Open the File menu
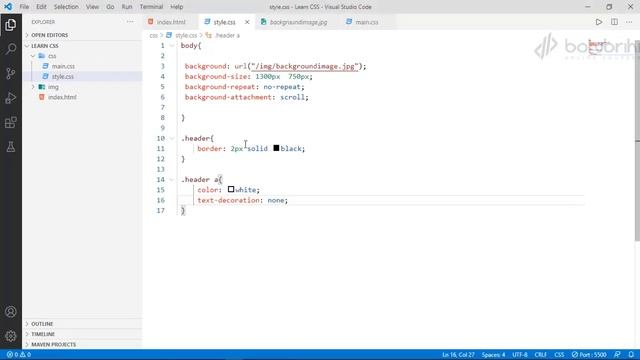 tap(24, 7)
